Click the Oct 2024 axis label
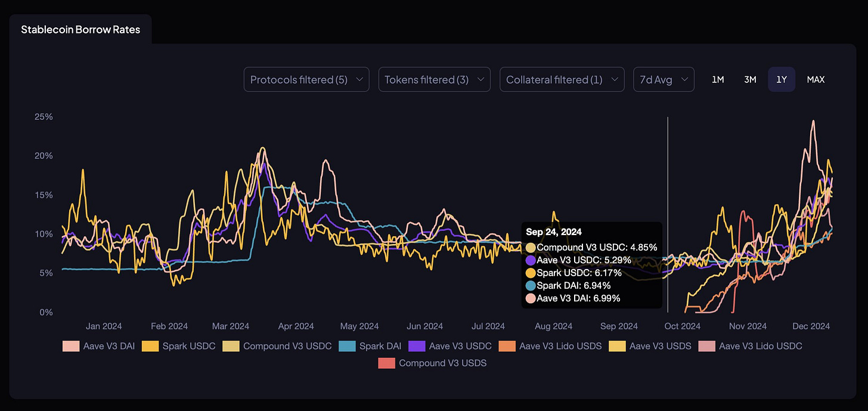Viewport: 868px width, 411px height. (x=682, y=326)
